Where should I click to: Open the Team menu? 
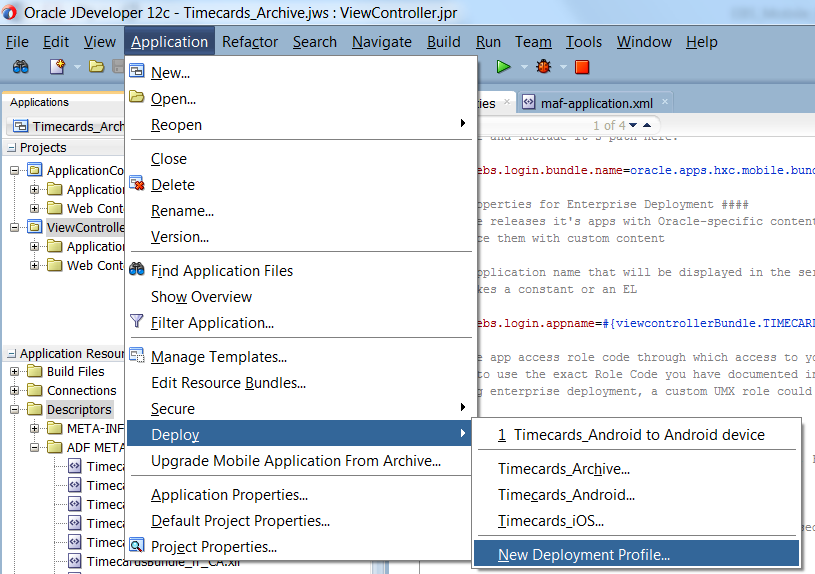(x=533, y=42)
